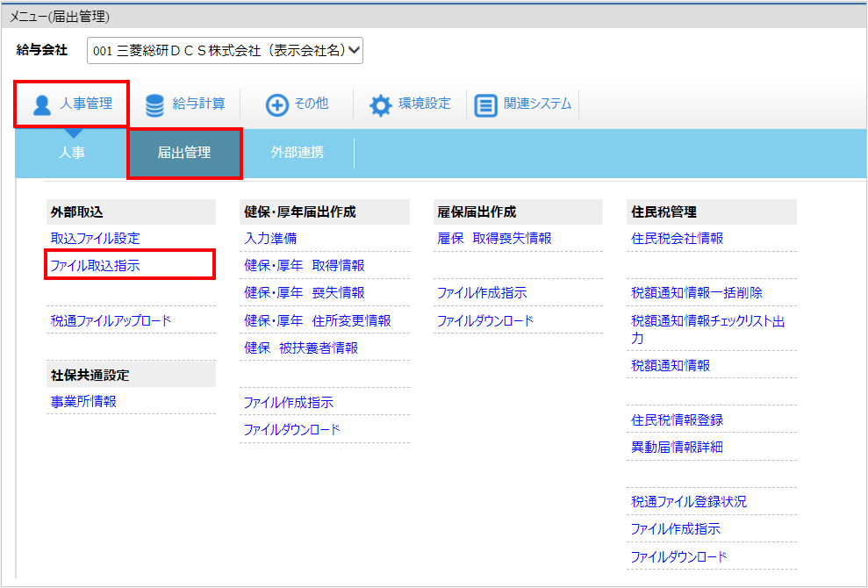The image size is (868, 588).
Task: Open the 人事管理 menu label
Action: pos(86,104)
